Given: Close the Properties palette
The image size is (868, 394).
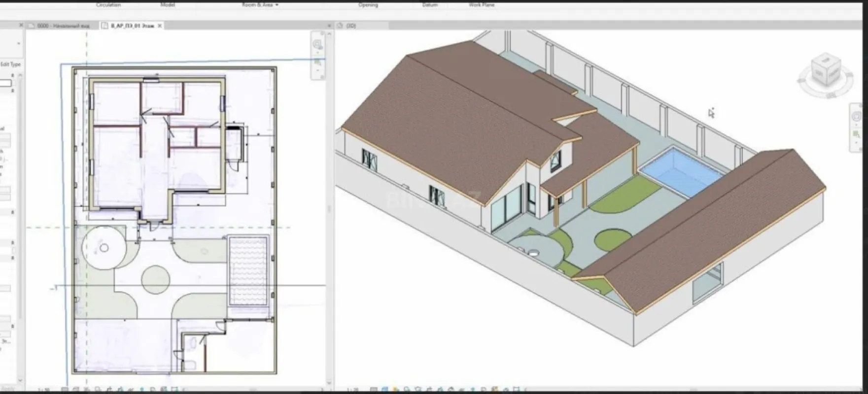Looking at the screenshot, I should click(x=21, y=25).
